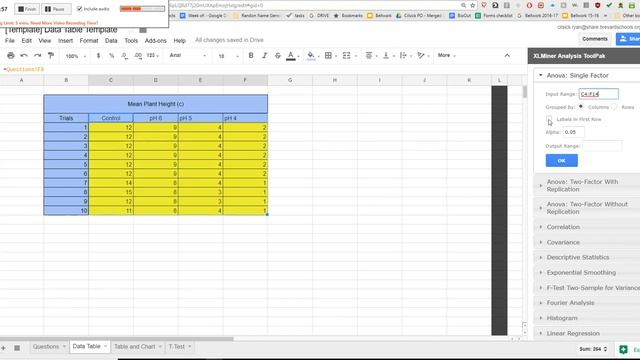The width and height of the screenshot is (640, 360).
Task: Open the File menu
Action: click(10, 41)
